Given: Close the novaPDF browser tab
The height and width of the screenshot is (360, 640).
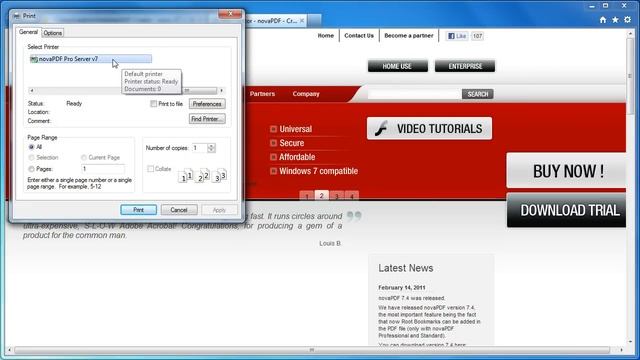Looking at the screenshot, I should (x=302, y=20).
